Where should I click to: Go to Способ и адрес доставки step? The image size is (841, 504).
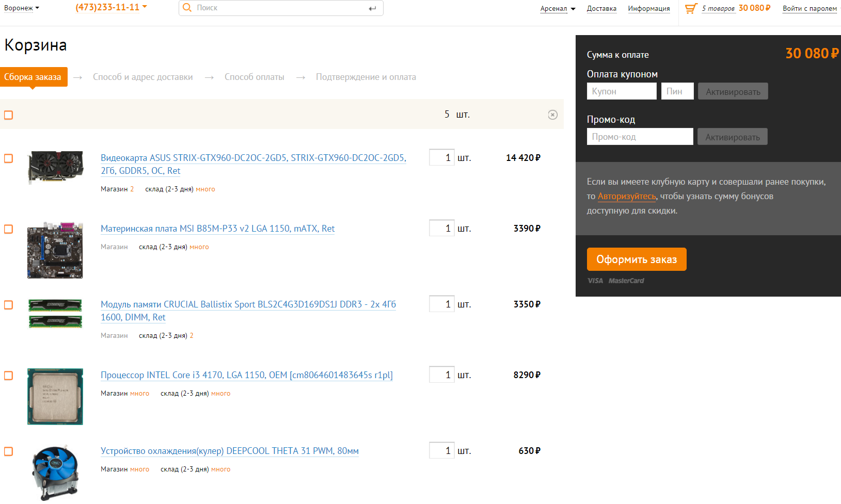(x=143, y=77)
